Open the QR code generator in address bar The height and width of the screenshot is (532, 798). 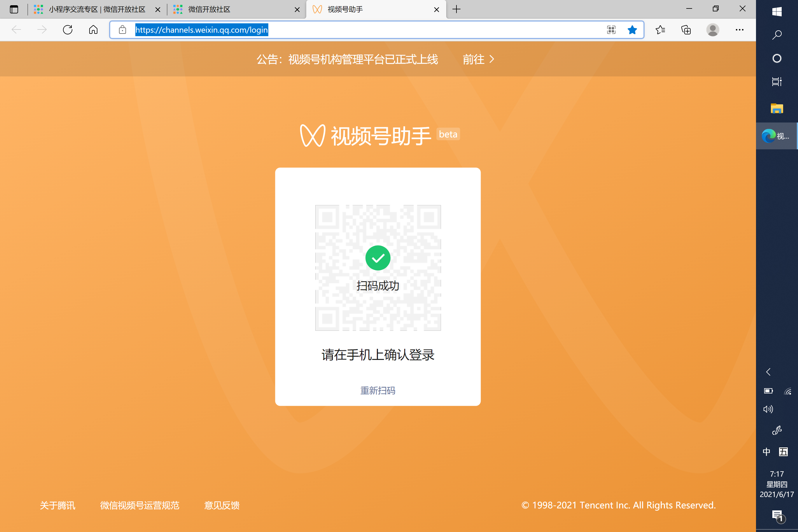click(611, 30)
